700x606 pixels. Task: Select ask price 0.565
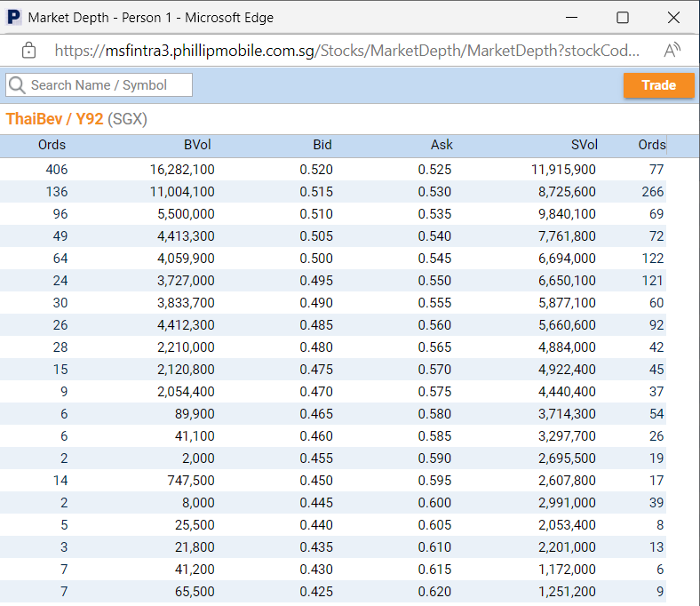pos(434,347)
